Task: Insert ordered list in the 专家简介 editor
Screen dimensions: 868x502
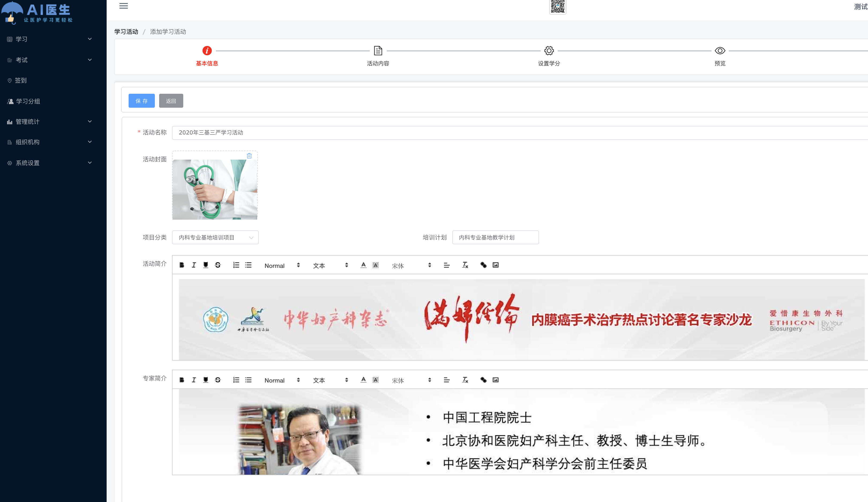Action: coord(236,380)
